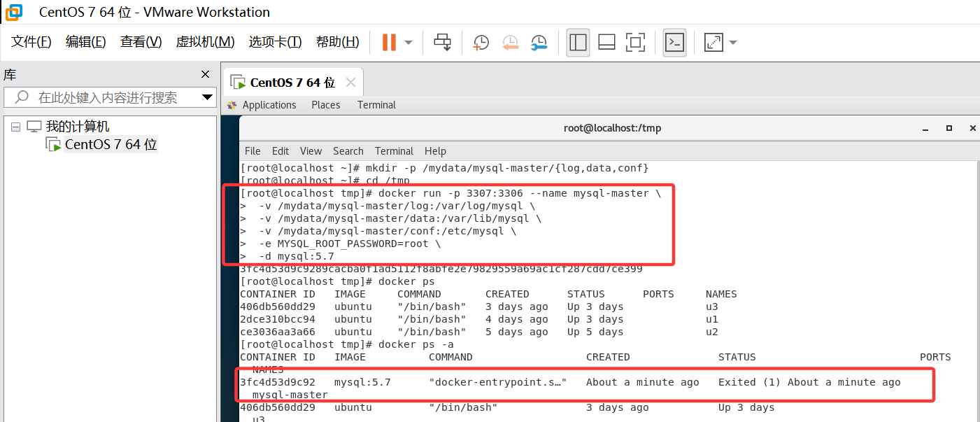Show the thumbnail bar
Viewport: 980px width, 422px height.
(606, 43)
